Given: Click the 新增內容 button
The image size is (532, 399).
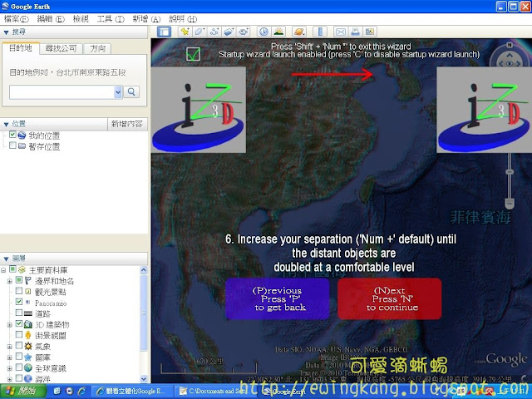Looking at the screenshot, I should pos(127,124).
